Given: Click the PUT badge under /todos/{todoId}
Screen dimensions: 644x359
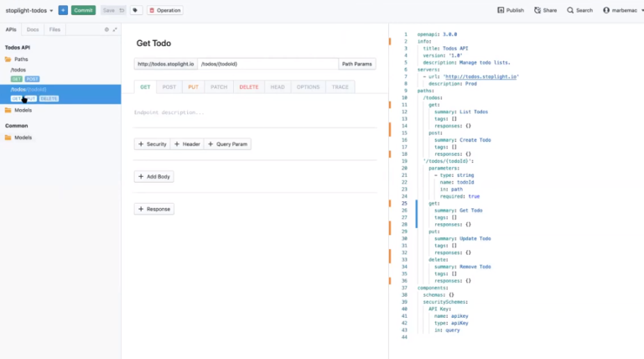Looking at the screenshot, I should 31,99.
